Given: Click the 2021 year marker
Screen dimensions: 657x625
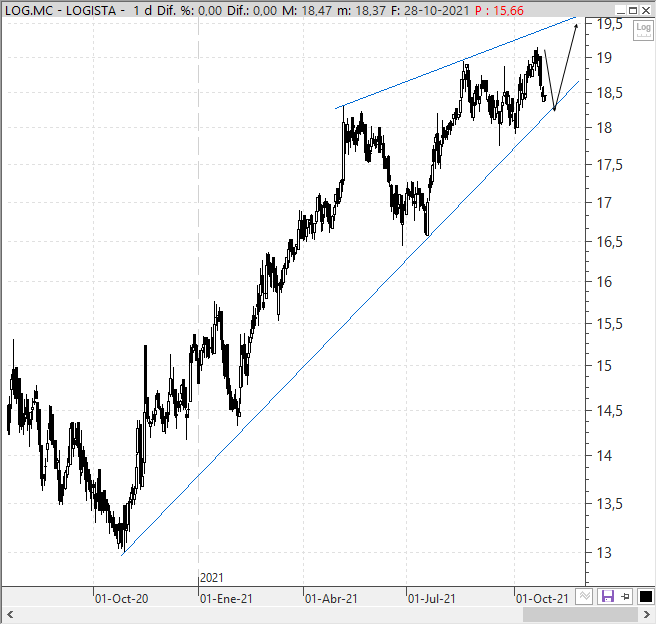Looking at the screenshot, I should [212, 578].
